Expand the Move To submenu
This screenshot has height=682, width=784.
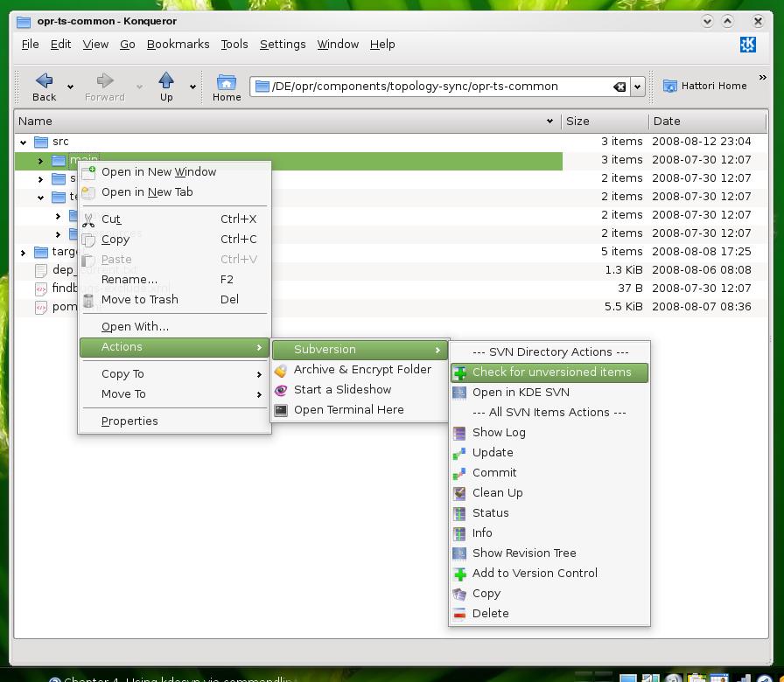(x=174, y=394)
